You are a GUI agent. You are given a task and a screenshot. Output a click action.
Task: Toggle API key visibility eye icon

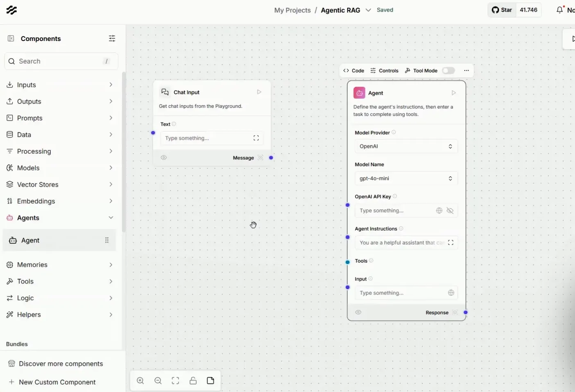coord(450,211)
